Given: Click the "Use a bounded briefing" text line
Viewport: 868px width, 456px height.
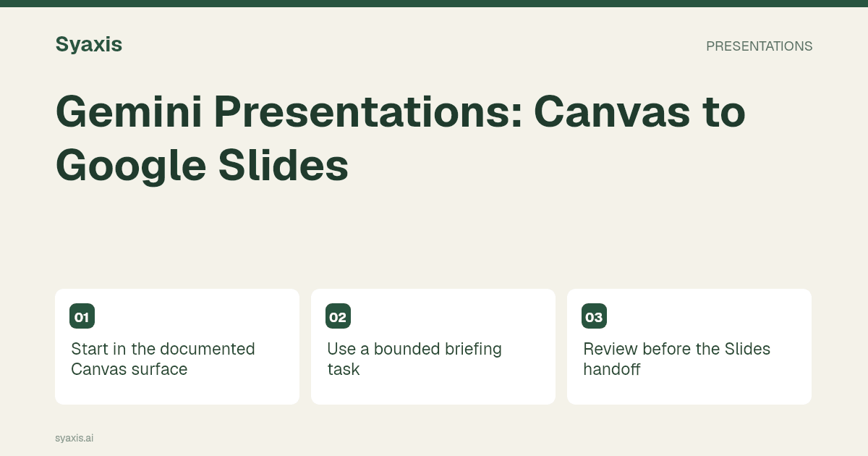Looking at the screenshot, I should point(414,349).
